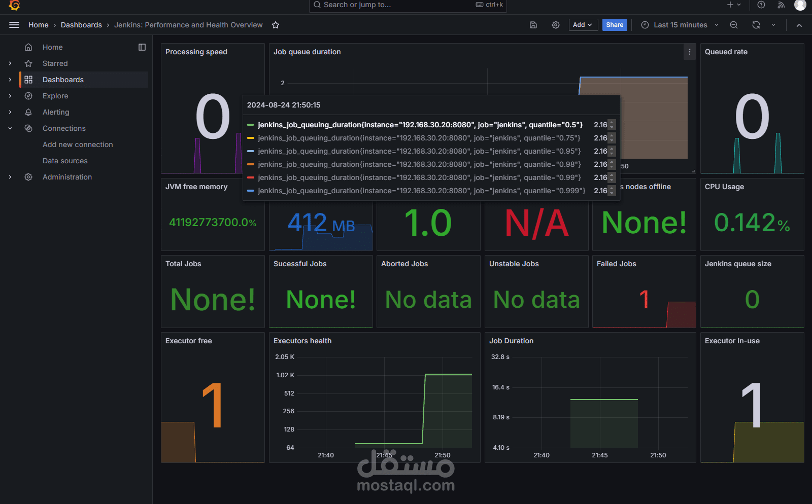Open Starred in sidebar menu

pos(55,63)
